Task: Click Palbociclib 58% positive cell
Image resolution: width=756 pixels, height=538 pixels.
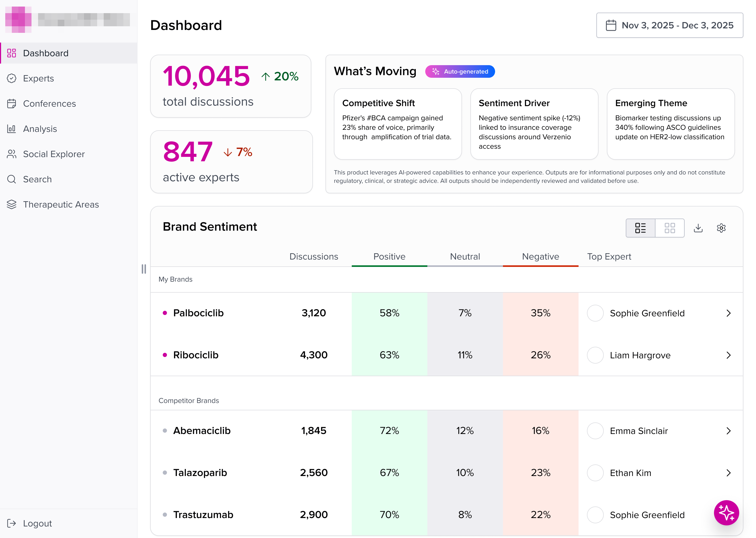Action: [x=389, y=313]
